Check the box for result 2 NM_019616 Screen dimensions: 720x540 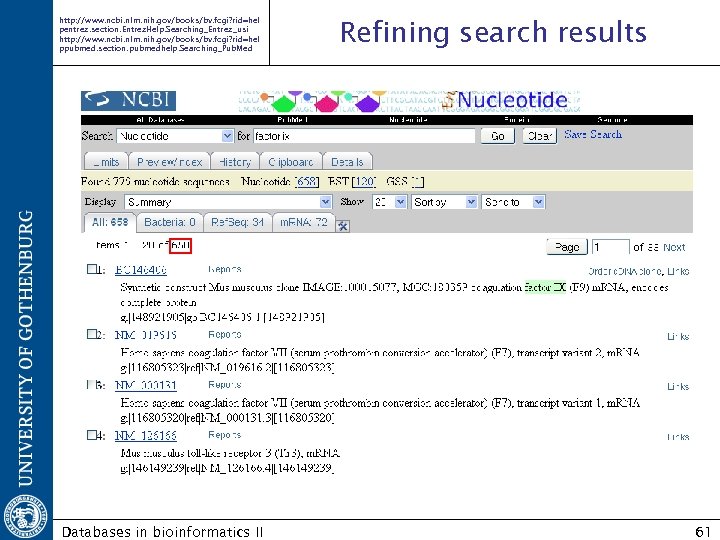[x=91, y=334]
